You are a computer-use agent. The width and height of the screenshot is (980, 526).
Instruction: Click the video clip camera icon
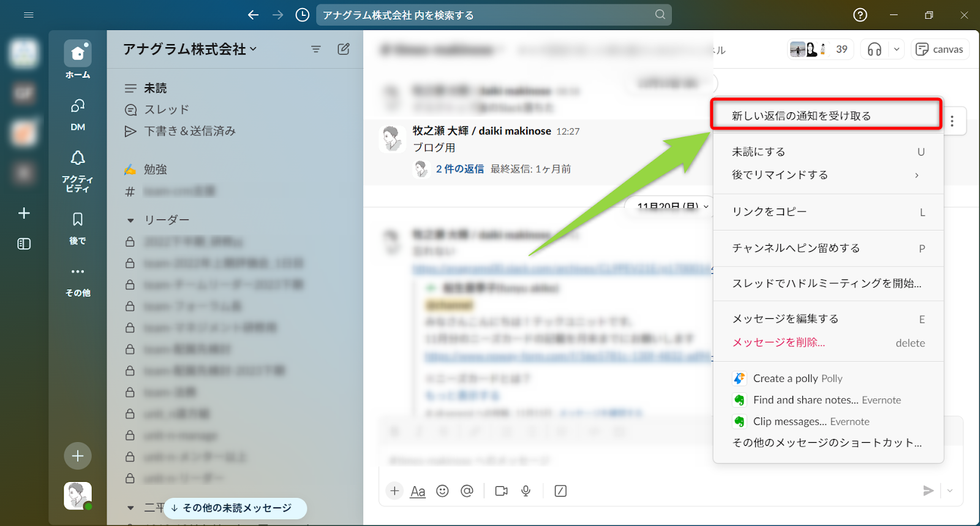tap(501, 491)
